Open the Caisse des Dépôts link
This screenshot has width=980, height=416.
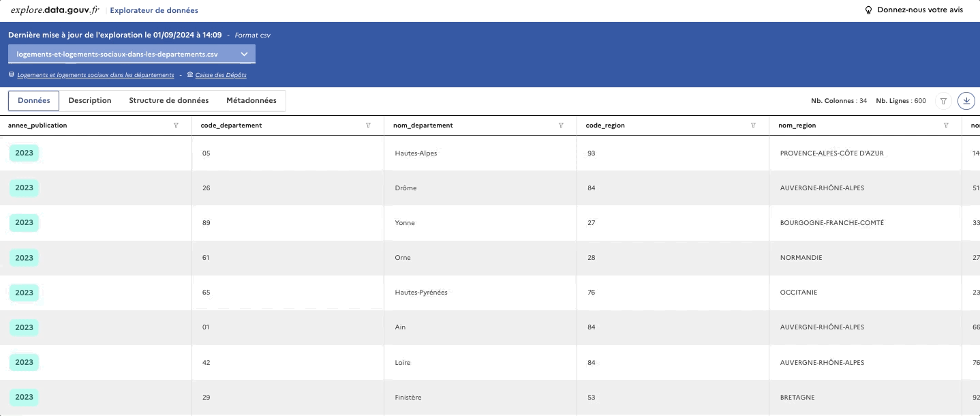221,75
